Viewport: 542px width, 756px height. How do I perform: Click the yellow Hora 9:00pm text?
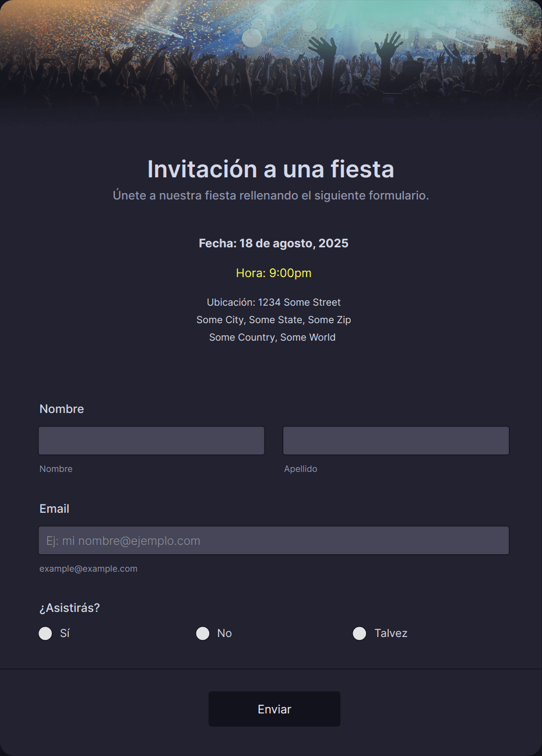pos(274,273)
